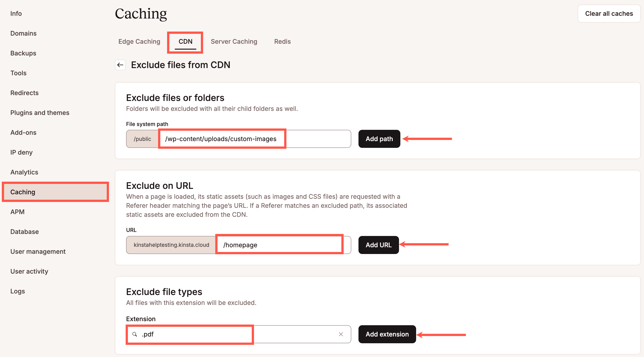The width and height of the screenshot is (644, 357).
Task: Click the back arrow beside Exclude files from CDN
Action: tap(120, 65)
